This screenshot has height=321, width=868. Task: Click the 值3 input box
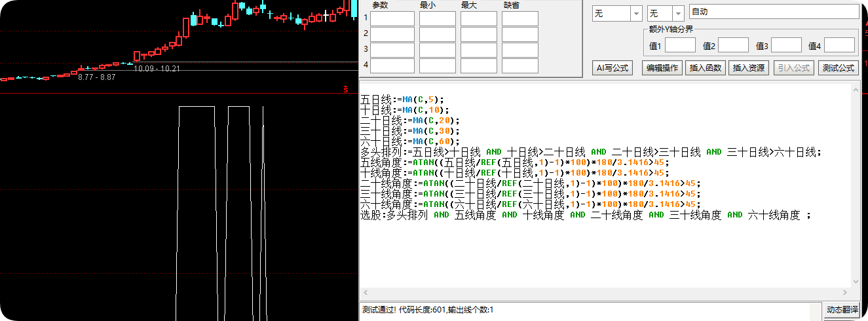[x=786, y=45]
